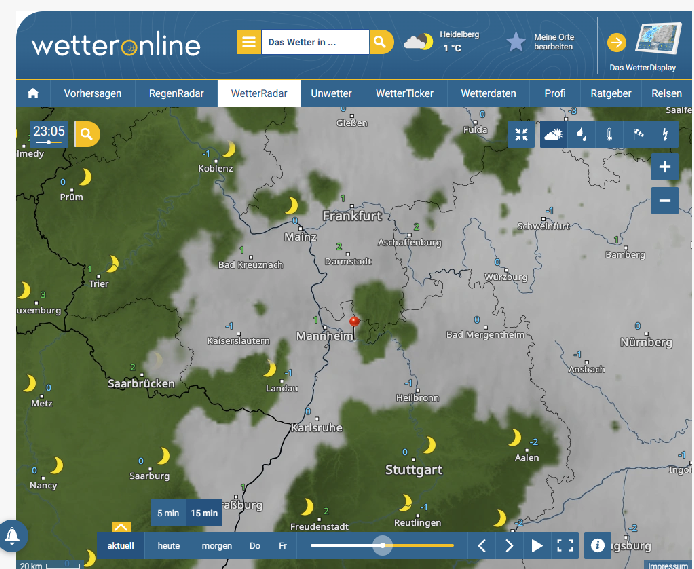Image resolution: width=694 pixels, height=569 pixels.
Task: Click the Saarbrücken city label
Action: (x=141, y=383)
